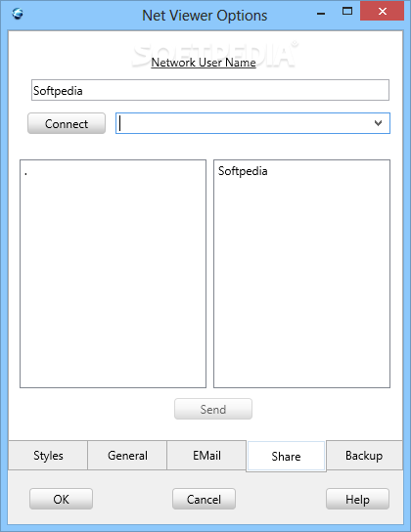Open the EMail tab
The width and height of the screenshot is (411, 532).
click(206, 456)
